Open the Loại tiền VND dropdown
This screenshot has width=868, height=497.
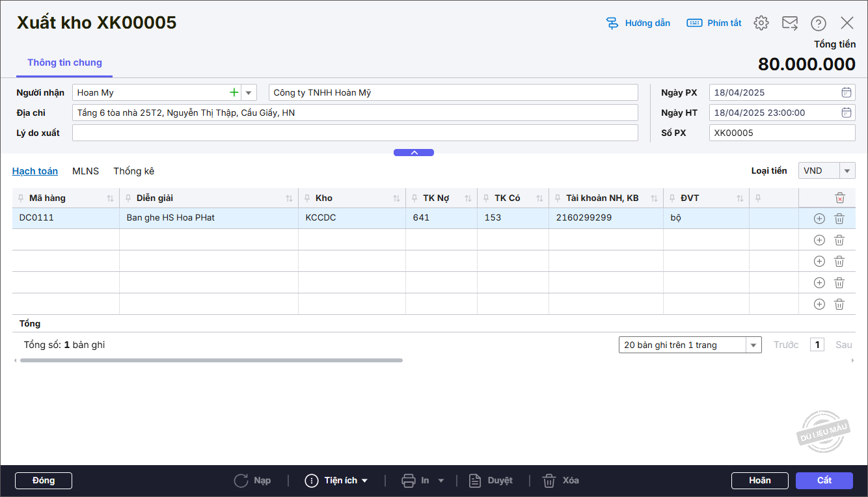847,171
